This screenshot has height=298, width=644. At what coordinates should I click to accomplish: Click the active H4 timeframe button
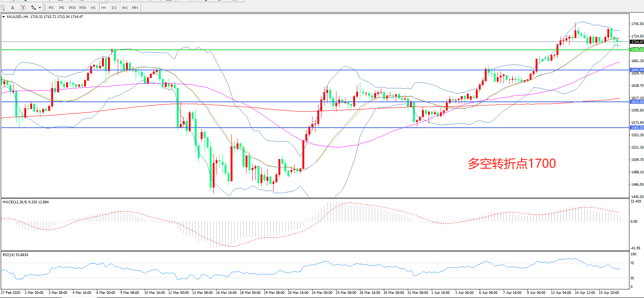click(x=104, y=7)
